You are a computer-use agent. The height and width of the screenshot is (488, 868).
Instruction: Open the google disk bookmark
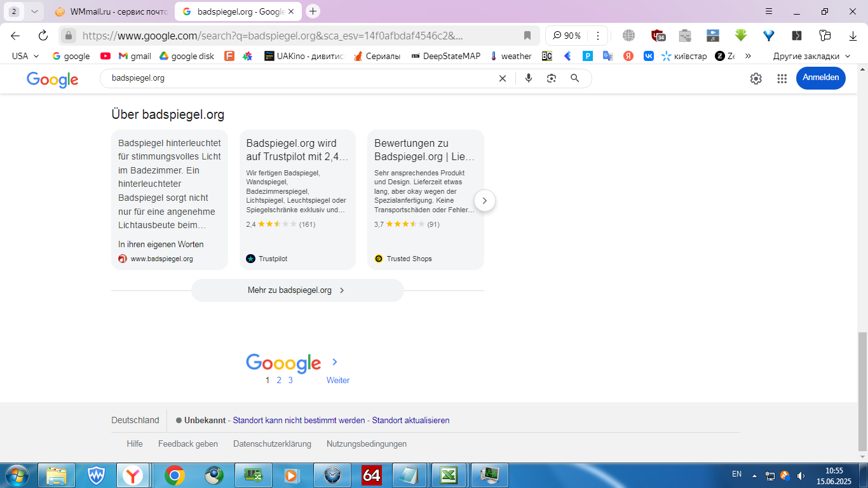tap(187, 56)
